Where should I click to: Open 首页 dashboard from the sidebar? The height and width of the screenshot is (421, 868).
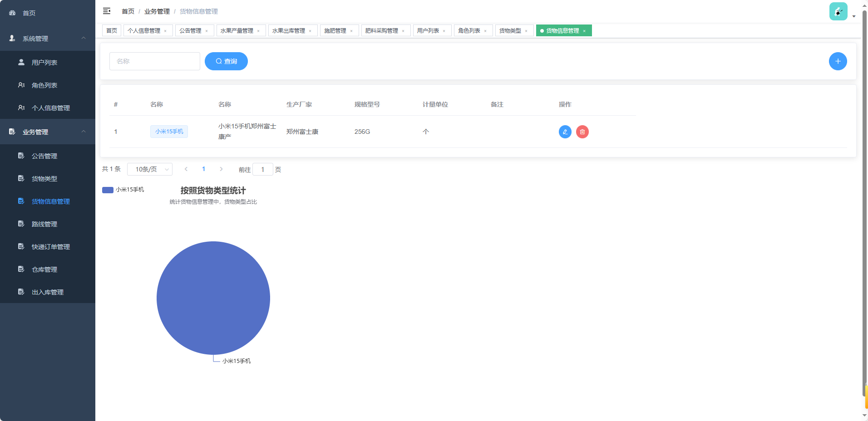pos(29,13)
